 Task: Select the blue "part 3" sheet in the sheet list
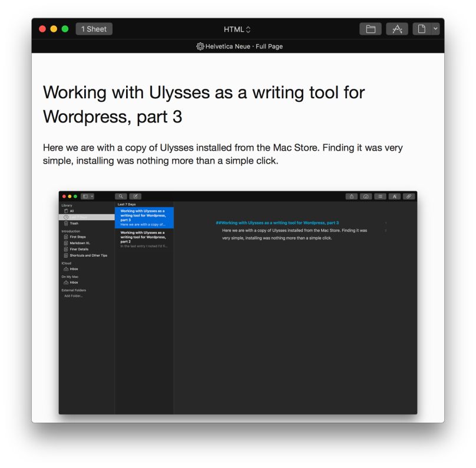coord(144,217)
